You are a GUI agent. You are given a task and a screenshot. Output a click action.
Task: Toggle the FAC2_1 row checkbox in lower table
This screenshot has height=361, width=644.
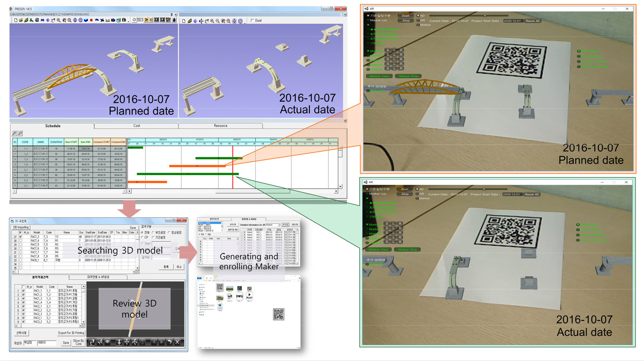tap(23, 306)
